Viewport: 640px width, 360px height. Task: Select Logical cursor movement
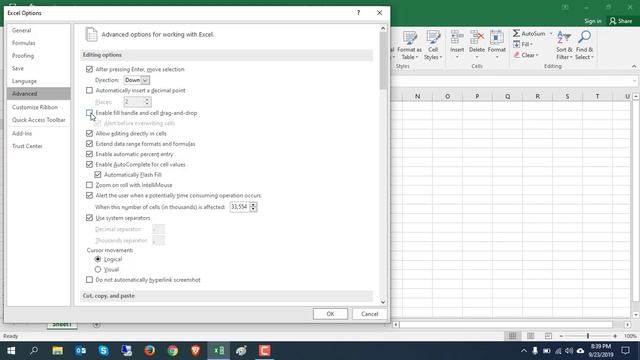98,259
